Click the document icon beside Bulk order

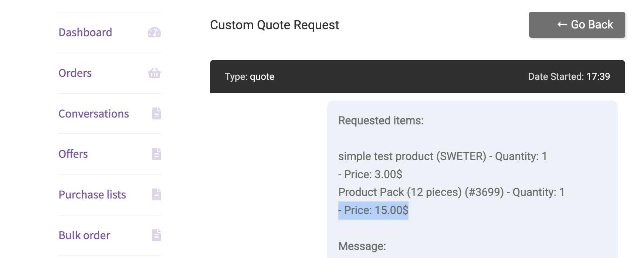(156, 235)
